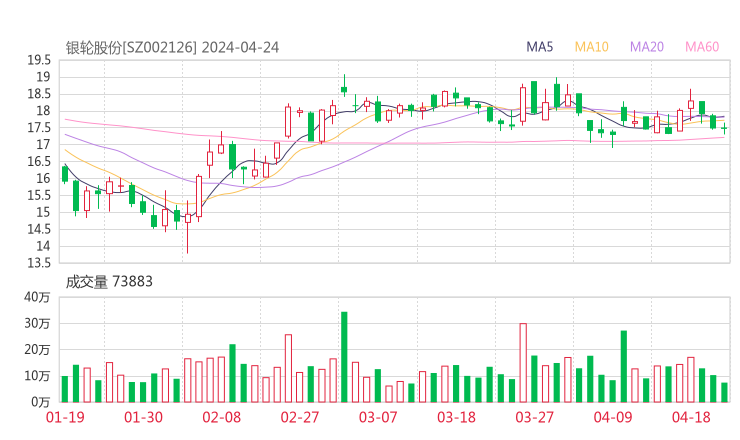Select the 15.5 price axis label
This screenshot has width=740, height=440.
coord(39,195)
